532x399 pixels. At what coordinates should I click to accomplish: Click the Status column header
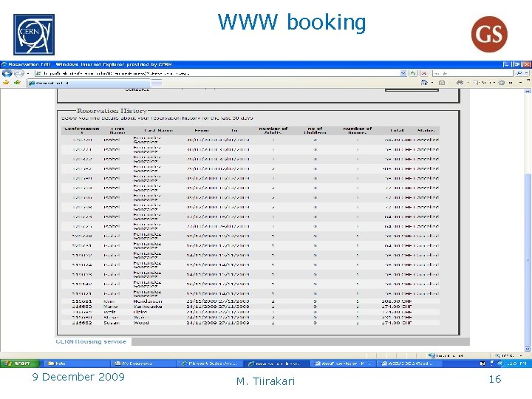426,130
